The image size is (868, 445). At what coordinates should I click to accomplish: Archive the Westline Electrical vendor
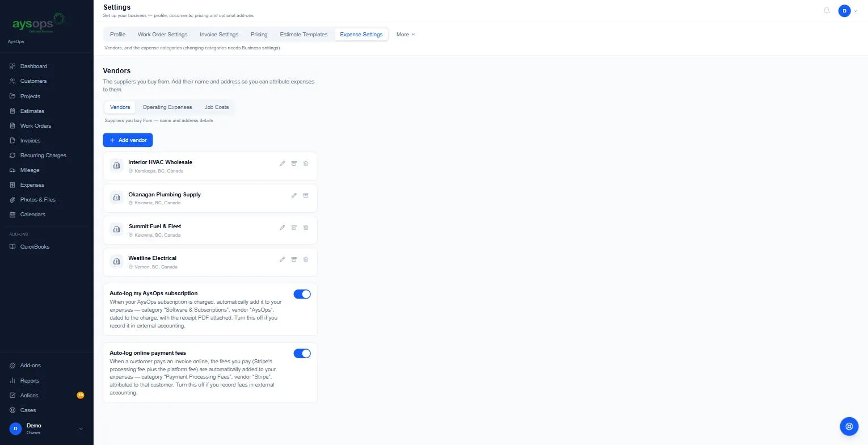[294, 259]
